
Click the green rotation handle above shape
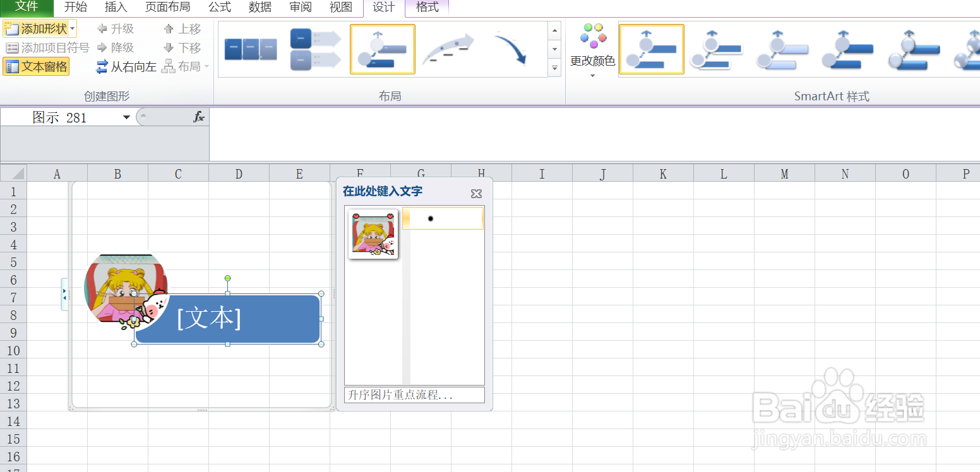227,278
